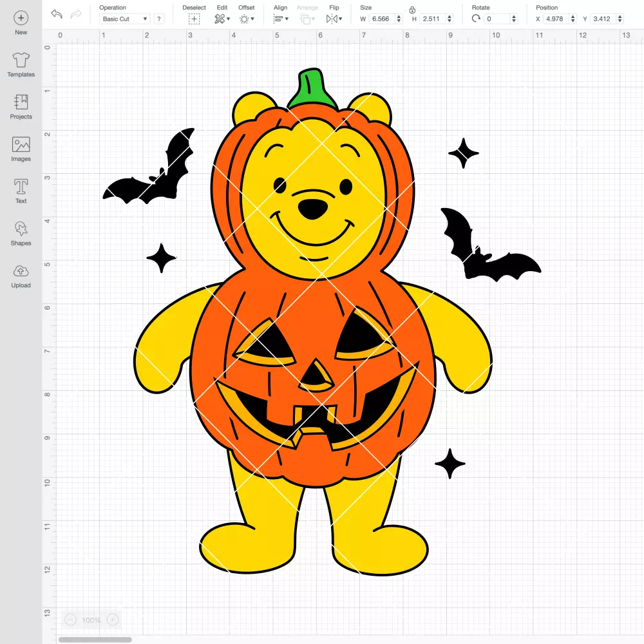644x644 pixels.
Task: Click the Arrange layers icon
Action: coord(305,19)
